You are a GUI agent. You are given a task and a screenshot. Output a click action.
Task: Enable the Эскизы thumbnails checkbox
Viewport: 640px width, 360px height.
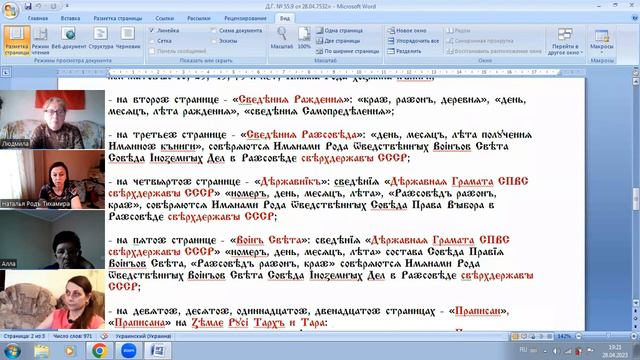(x=213, y=41)
